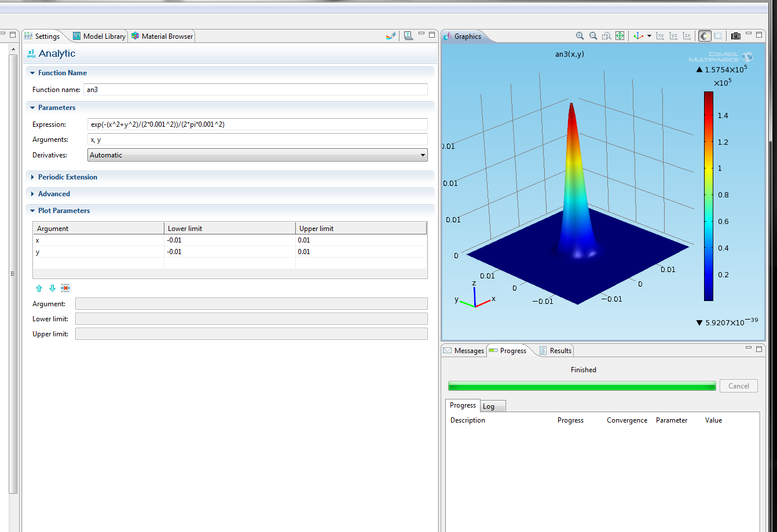Open the Messages tab
Viewport: 777px width, 532px height.
463,350
